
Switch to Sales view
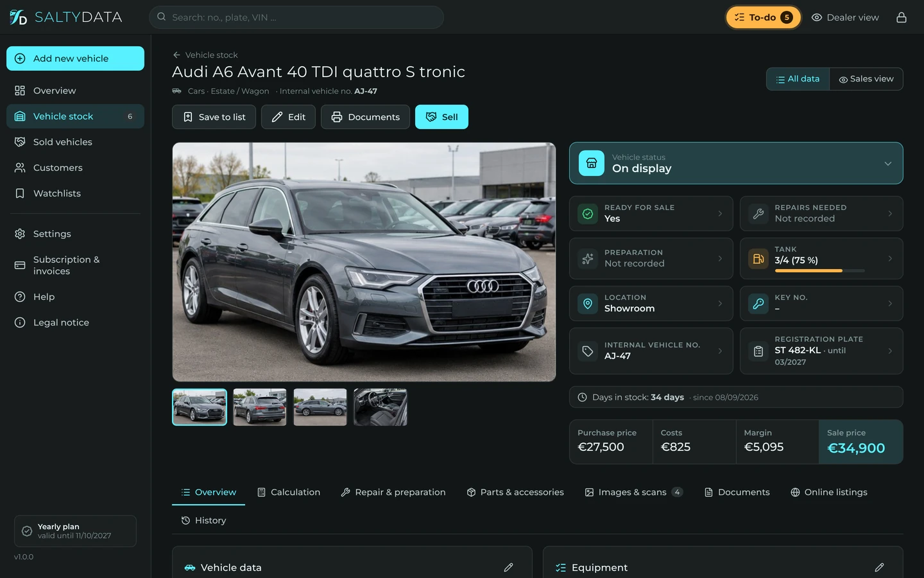coord(866,79)
